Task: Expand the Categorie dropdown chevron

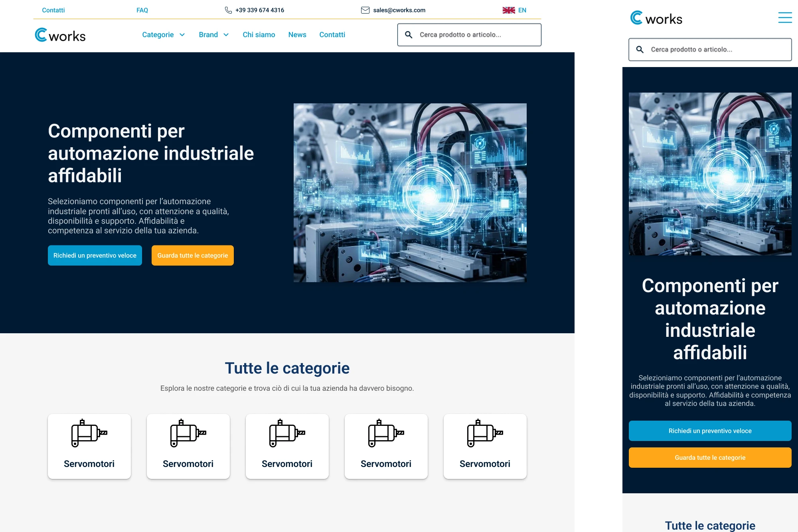Action: tap(182, 35)
